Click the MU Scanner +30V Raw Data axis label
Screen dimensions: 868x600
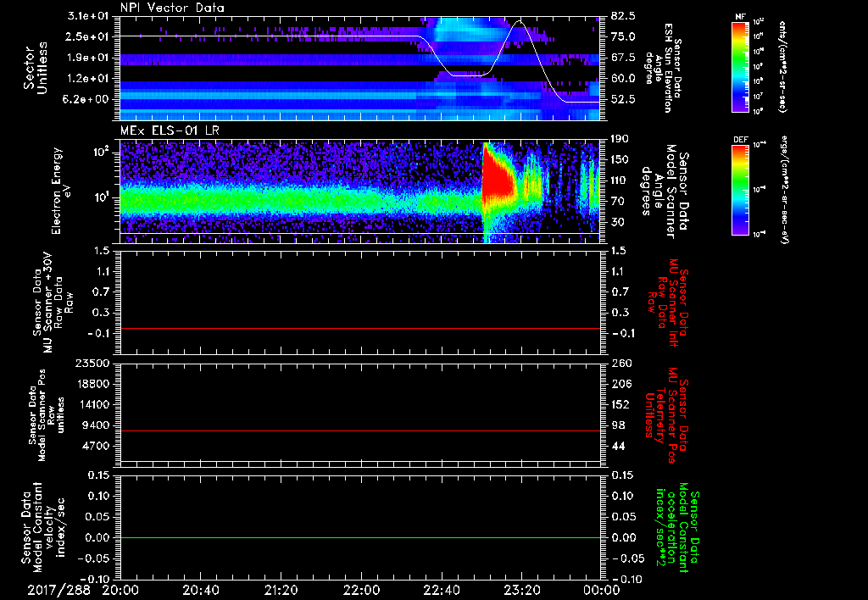(53, 303)
